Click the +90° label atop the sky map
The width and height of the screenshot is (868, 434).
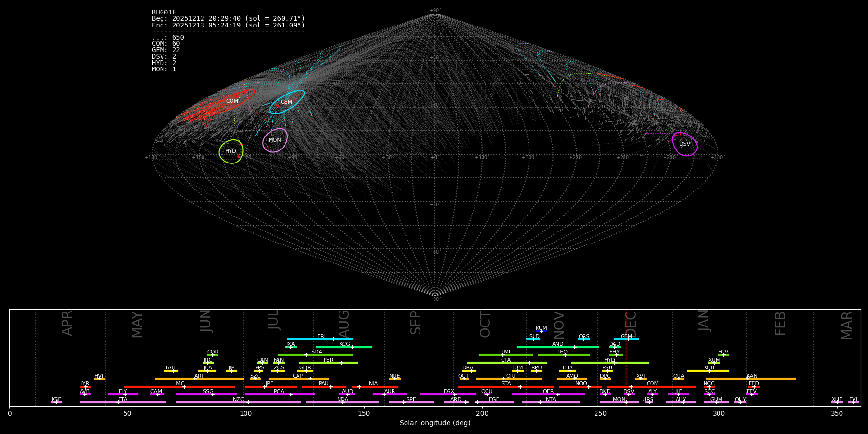tap(435, 10)
